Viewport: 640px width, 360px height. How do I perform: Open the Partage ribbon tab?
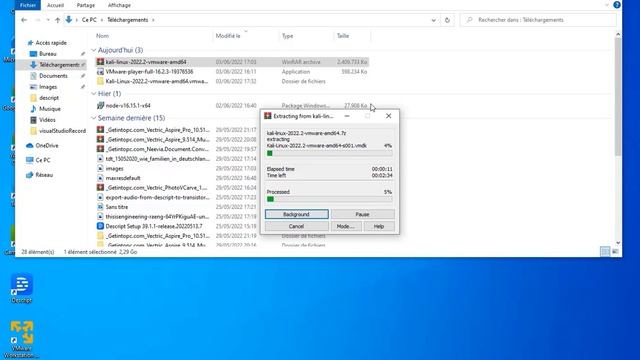tap(86, 5)
